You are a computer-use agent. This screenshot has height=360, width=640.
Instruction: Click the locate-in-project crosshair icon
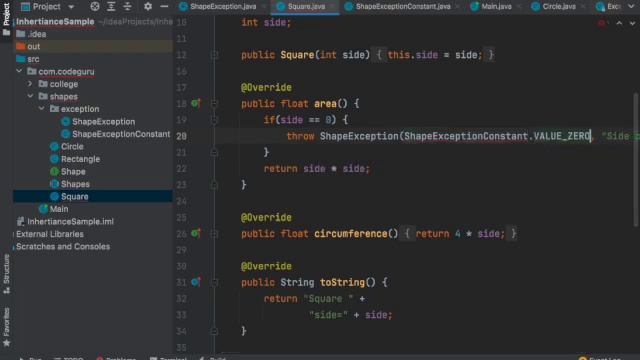[95, 7]
